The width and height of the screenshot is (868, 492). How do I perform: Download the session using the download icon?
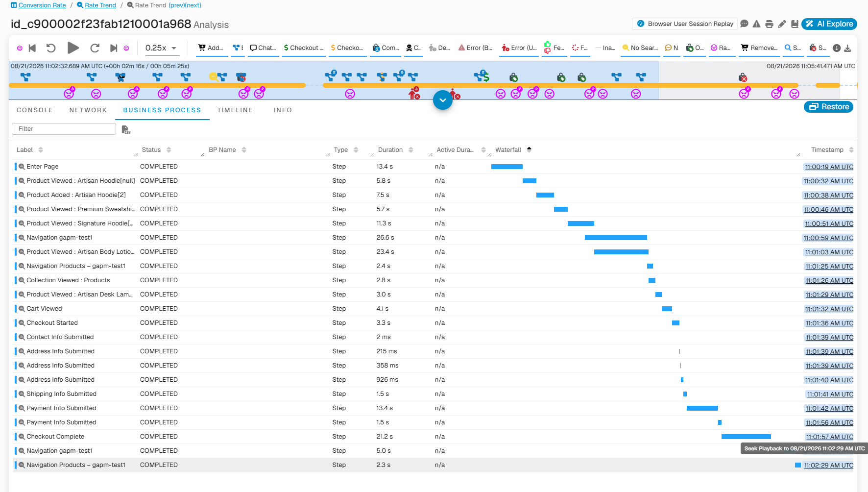click(848, 48)
